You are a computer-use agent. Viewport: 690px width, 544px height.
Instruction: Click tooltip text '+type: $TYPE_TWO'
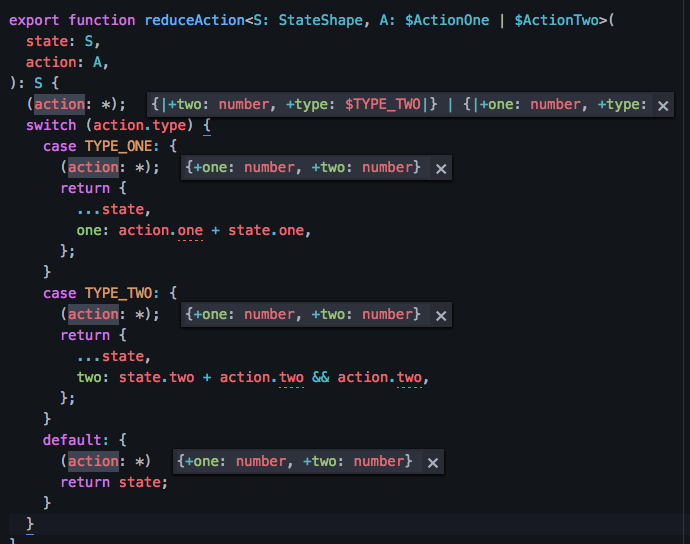353,105
